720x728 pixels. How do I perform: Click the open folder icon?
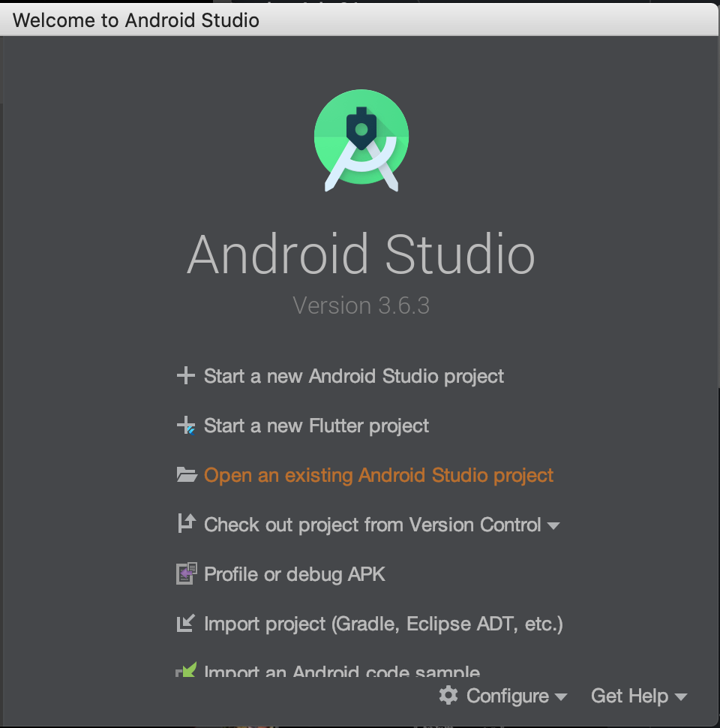click(x=187, y=475)
